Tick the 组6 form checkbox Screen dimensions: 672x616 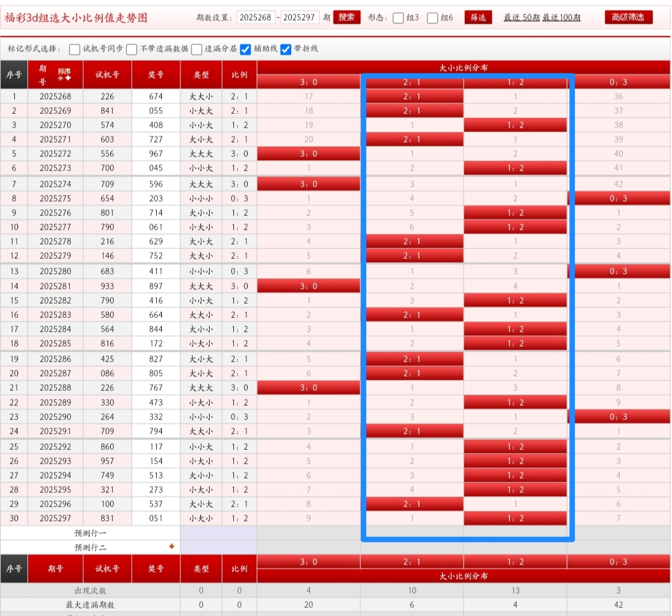coord(432,18)
